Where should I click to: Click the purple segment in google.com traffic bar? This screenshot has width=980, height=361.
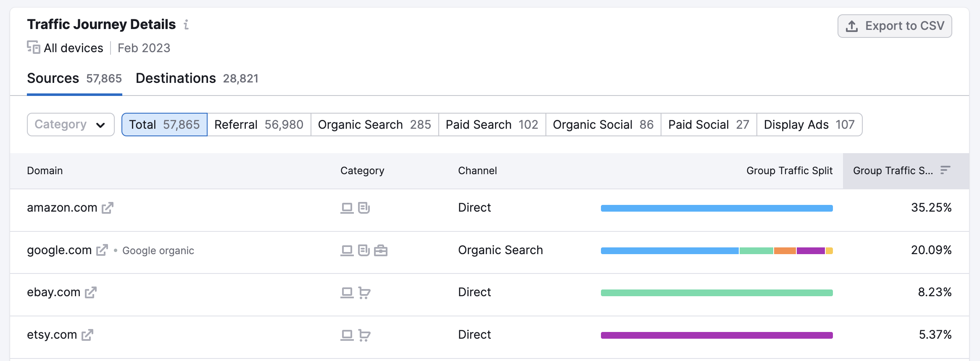pos(811,251)
